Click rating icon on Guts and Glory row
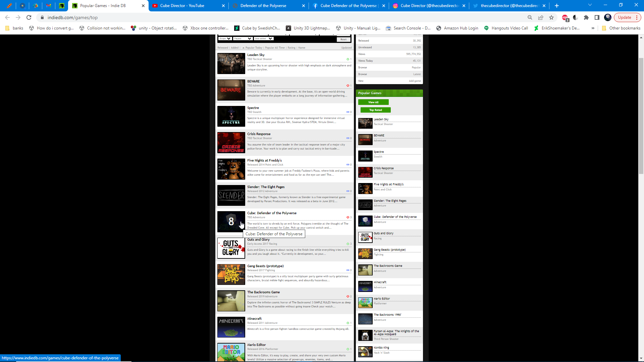 tap(348, 244)
